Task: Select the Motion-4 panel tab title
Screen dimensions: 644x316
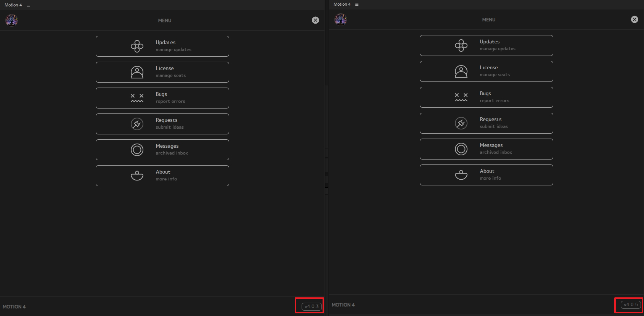Action: click(x=13, y=5)
